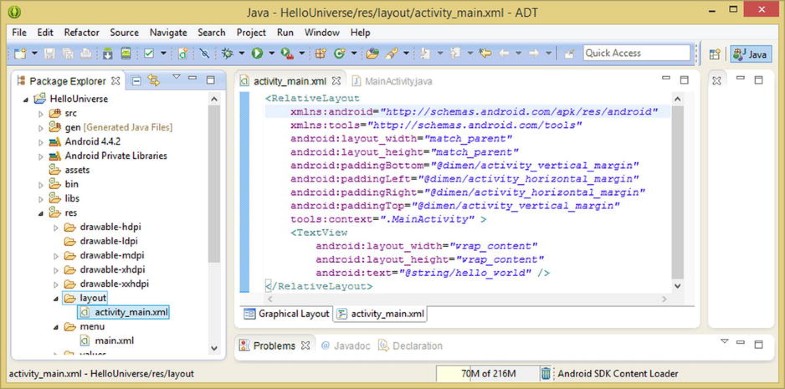Collapse the layout folder
This screenshot has width=785, height=389.
click(56, 298)
